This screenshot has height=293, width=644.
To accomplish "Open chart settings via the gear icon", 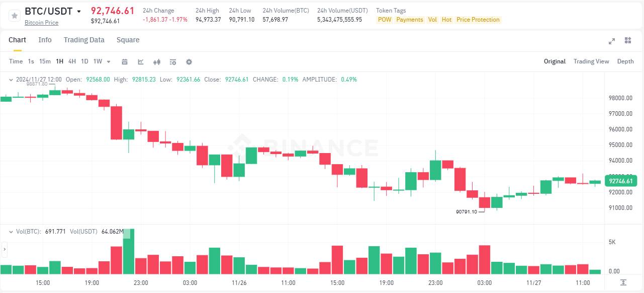I will coord(189,61).
